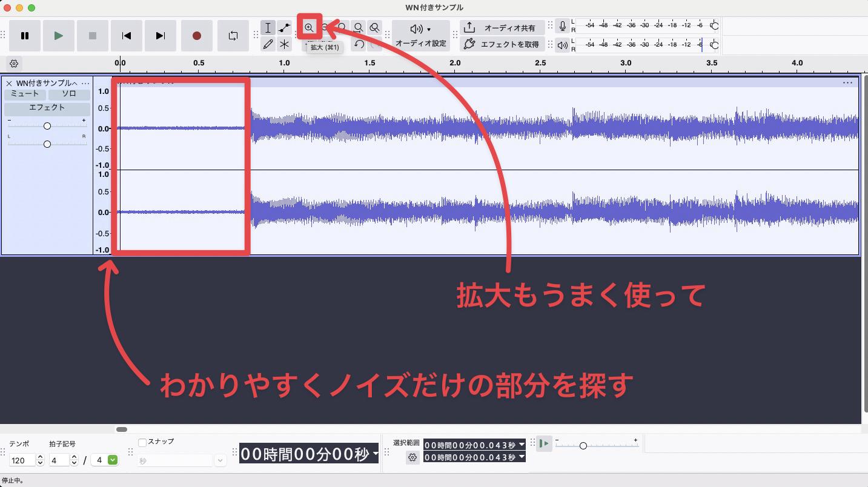Select the Draw (pencil) tool

(268, 44)
